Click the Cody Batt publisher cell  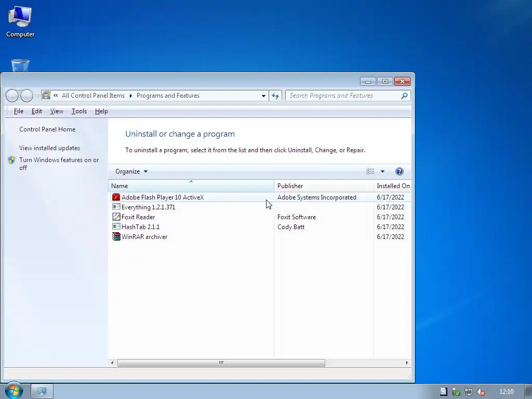(x=291, y=227)
